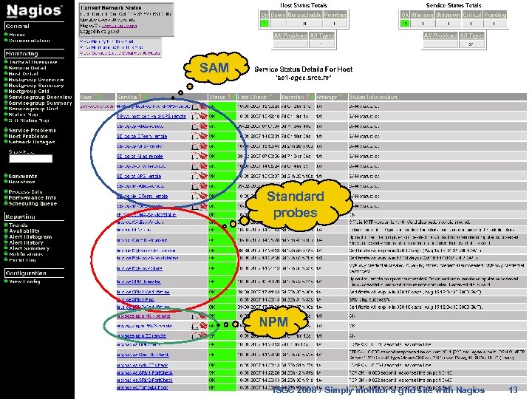Open View Notifications For This Host
This screenshot has height=399, width=532.
pyautogui.click(x=111, y=47)
